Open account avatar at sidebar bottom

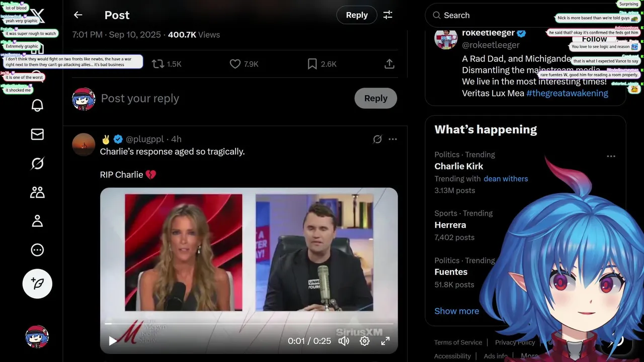coord(37,337)
